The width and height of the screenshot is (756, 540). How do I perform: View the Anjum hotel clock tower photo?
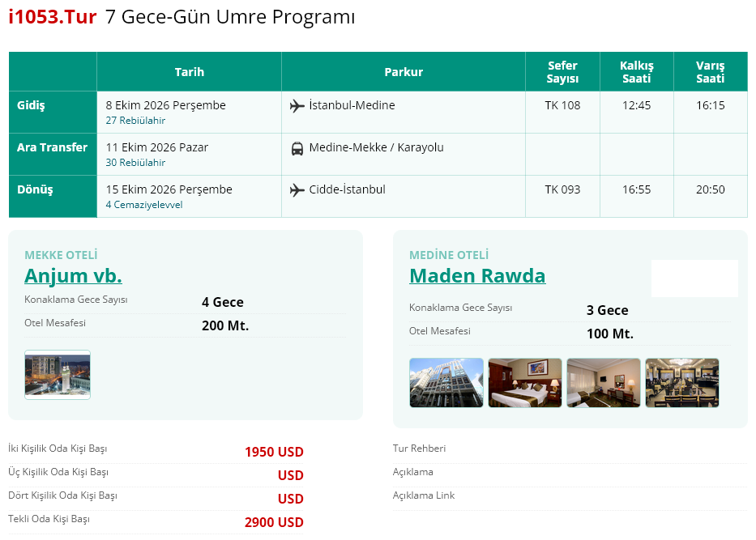pyautogui.click(x=58, y=375)
